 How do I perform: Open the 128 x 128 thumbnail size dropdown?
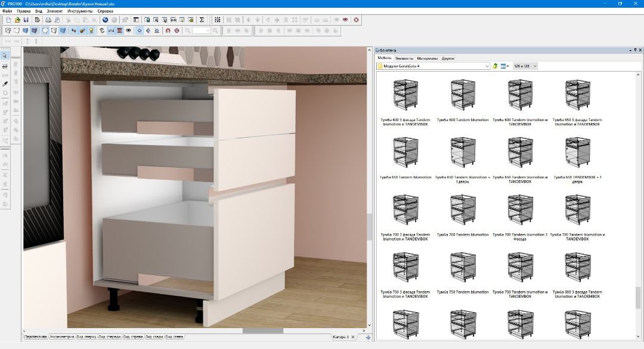point(525,66)
